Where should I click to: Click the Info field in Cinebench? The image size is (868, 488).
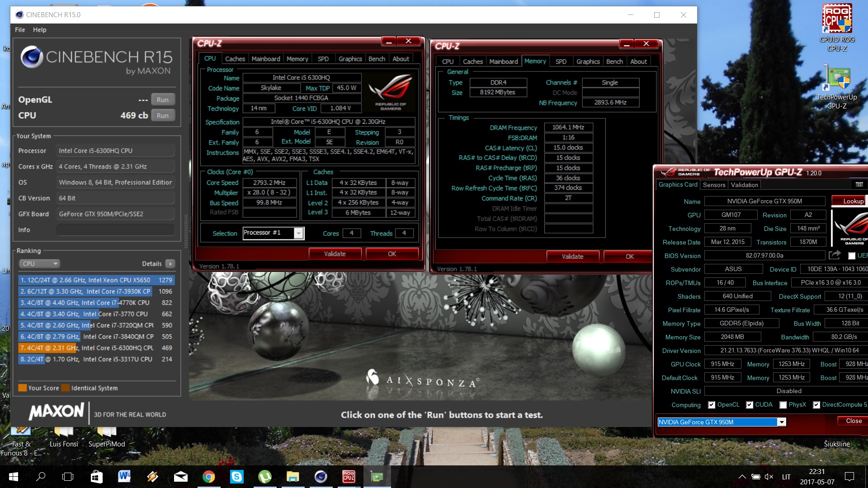[x=115, y=230]
